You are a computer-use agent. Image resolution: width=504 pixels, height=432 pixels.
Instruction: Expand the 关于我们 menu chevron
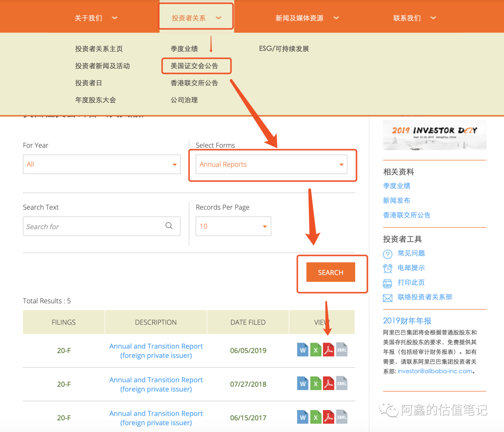(x=115, y=18)
